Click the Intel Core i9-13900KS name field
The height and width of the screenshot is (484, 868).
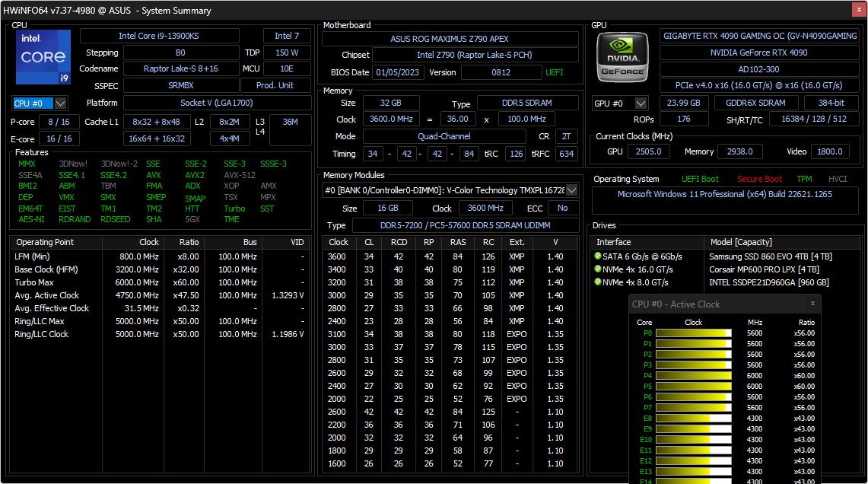(x=160, y=36)
